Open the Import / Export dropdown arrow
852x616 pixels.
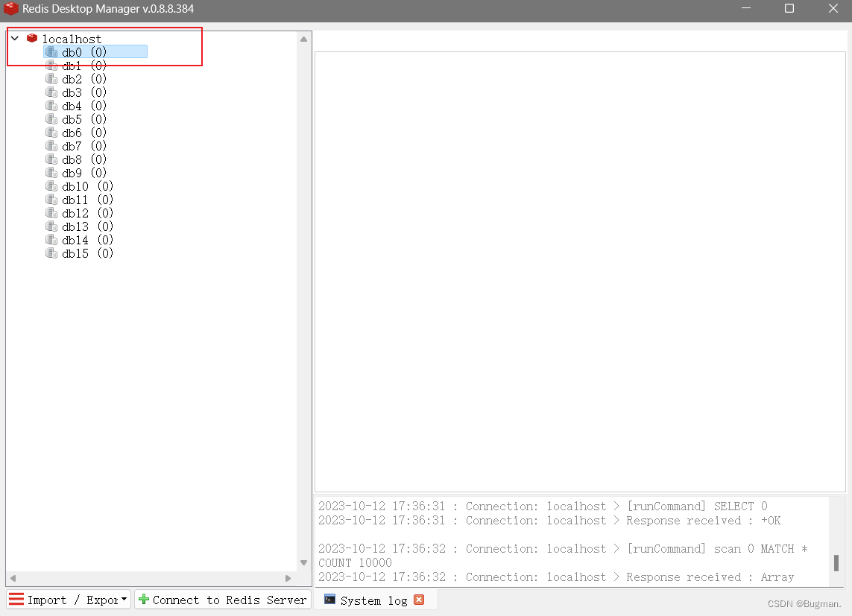[x=124, y=599]
